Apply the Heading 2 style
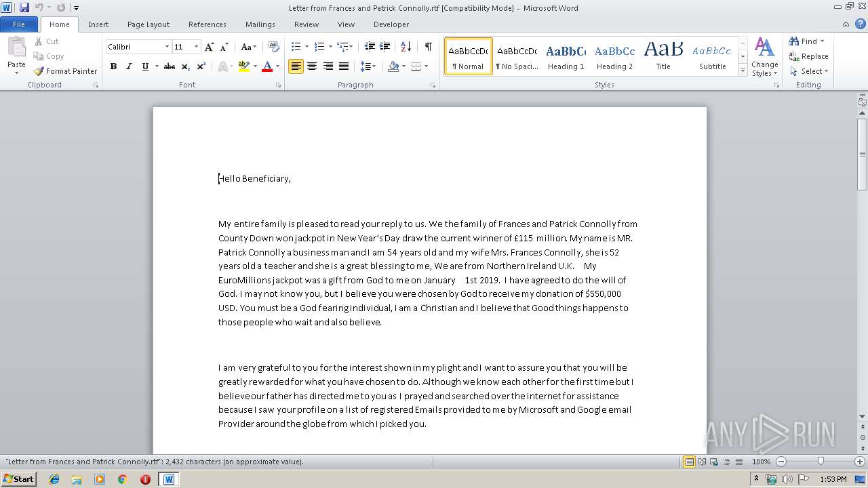Screen dimensions: 868x488 click(x=614, y=56)
